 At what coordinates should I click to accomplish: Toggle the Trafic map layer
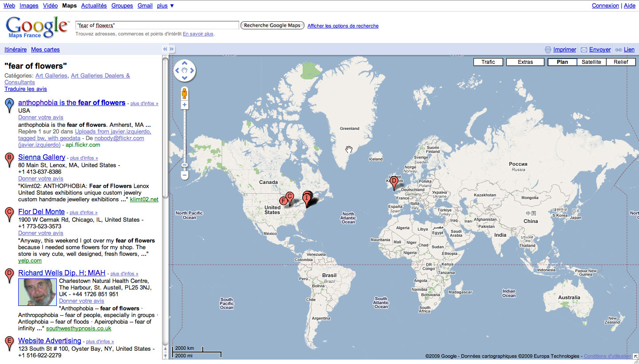coord(488,62)
